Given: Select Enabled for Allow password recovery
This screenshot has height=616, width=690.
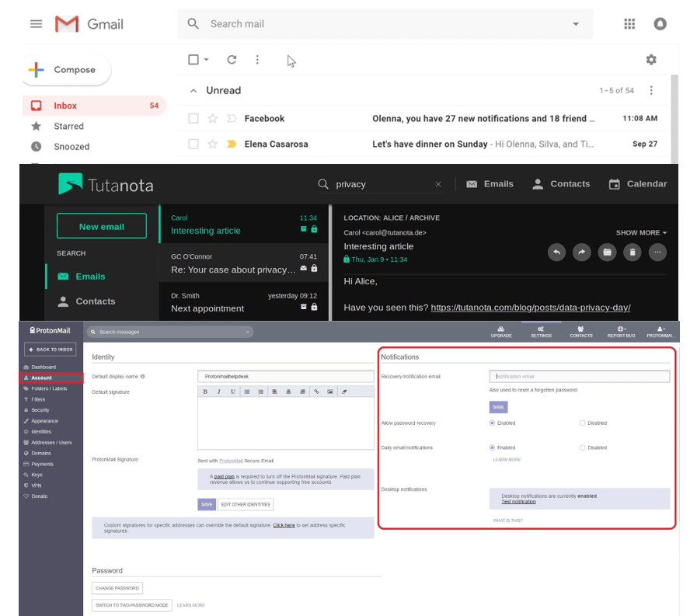Looking at the screenshot, I should tap(492, 423).
